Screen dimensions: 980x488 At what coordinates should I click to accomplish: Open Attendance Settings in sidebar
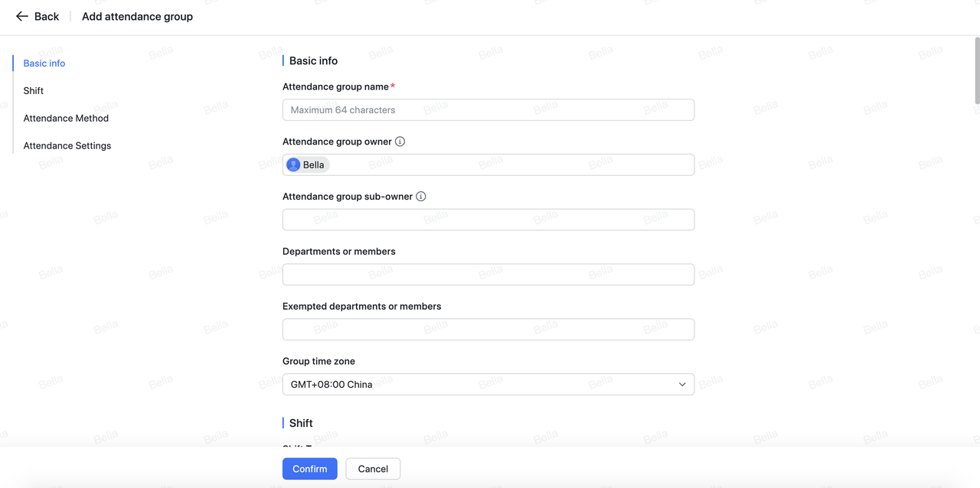pos(67,146)
